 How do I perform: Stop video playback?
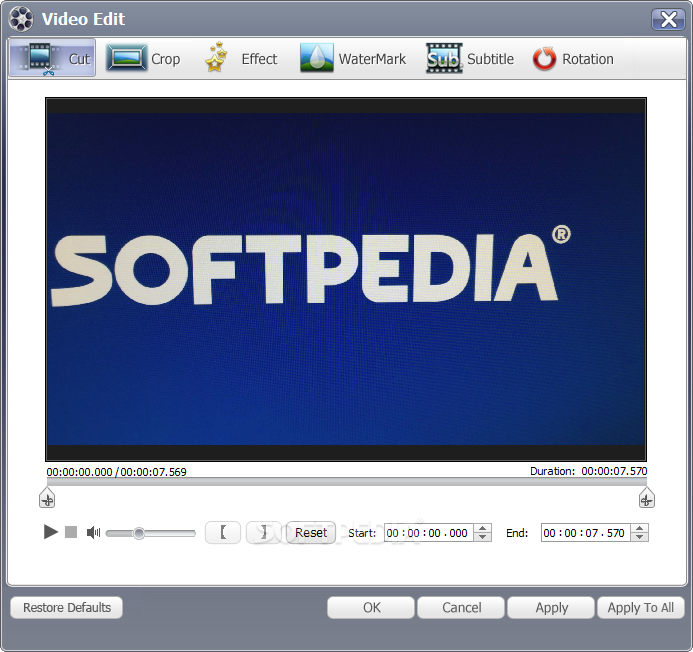click(71, 532)
